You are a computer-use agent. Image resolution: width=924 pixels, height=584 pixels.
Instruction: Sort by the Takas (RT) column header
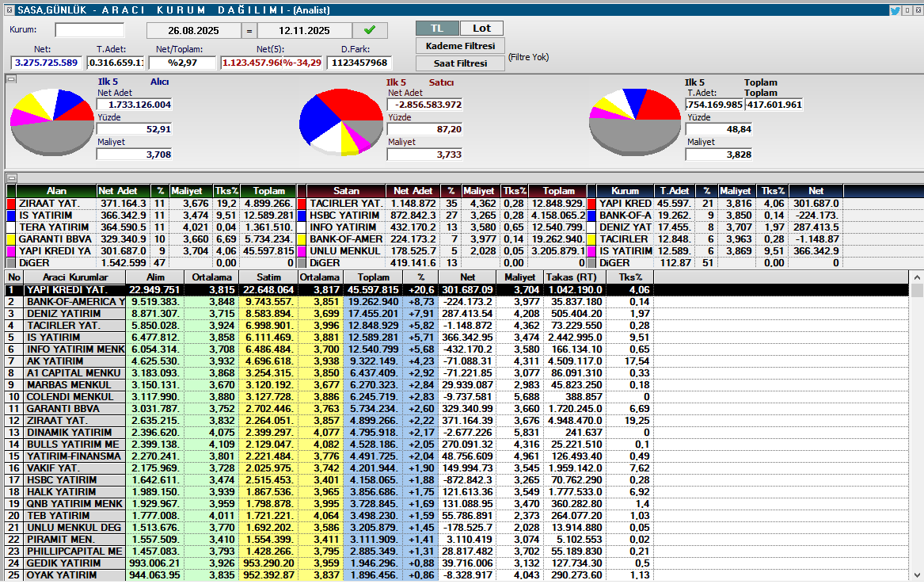[573, 277]
